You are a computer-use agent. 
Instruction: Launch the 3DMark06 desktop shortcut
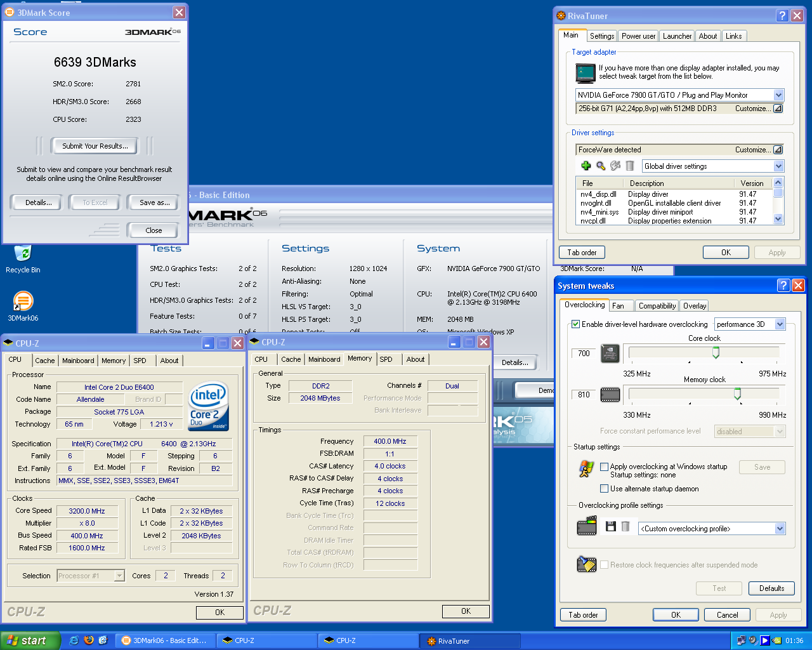click(x=23, y=302)
